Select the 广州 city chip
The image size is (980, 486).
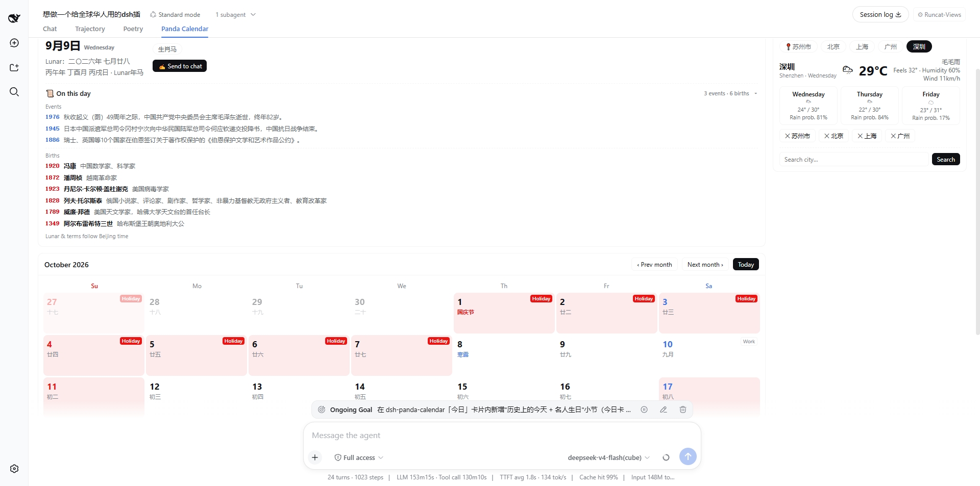891,46
